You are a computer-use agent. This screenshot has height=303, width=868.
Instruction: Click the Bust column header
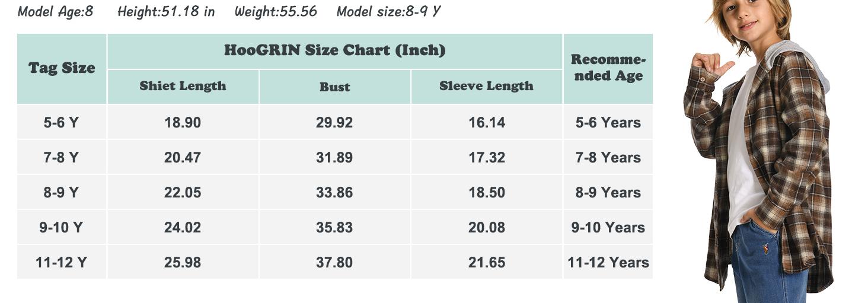(x=334, y=87)
